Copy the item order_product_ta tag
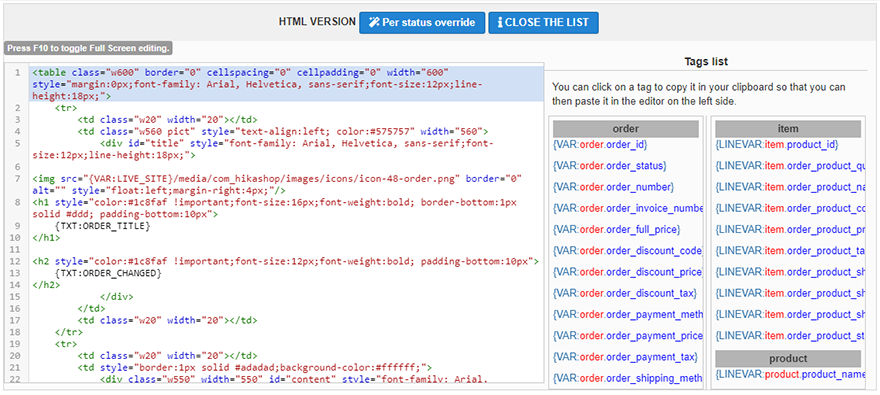The image size is (880, 395). (790, 251)
